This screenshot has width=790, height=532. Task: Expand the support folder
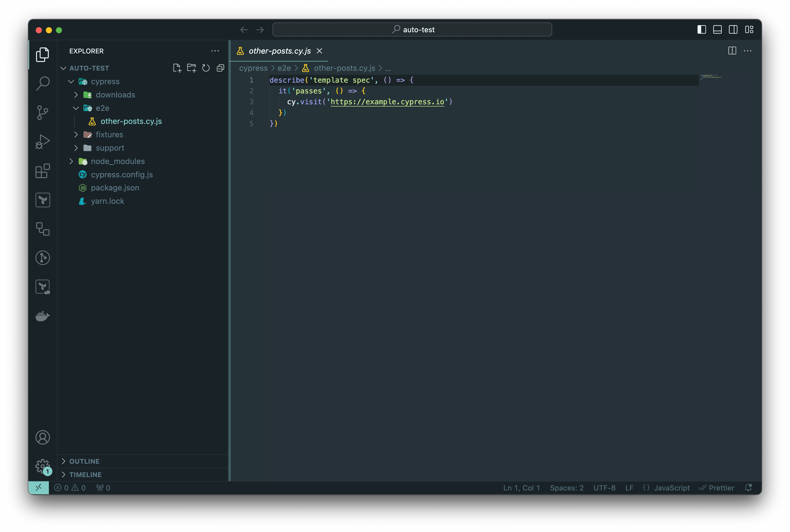(x=76, y=148)
